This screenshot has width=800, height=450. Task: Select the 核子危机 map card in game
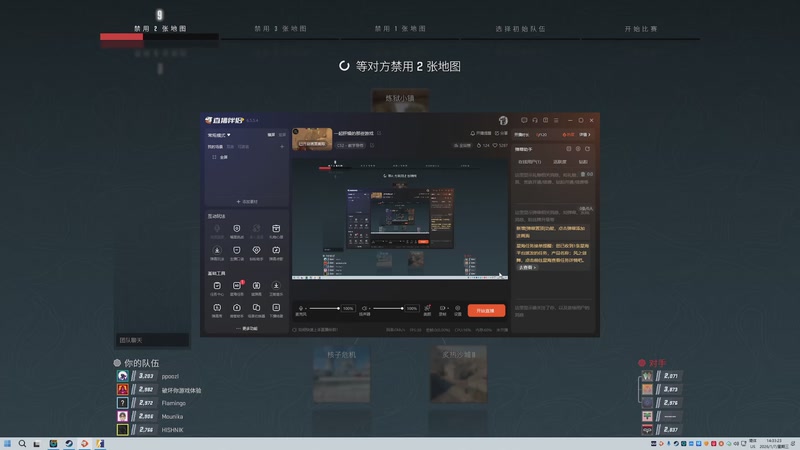click(341, 374)
